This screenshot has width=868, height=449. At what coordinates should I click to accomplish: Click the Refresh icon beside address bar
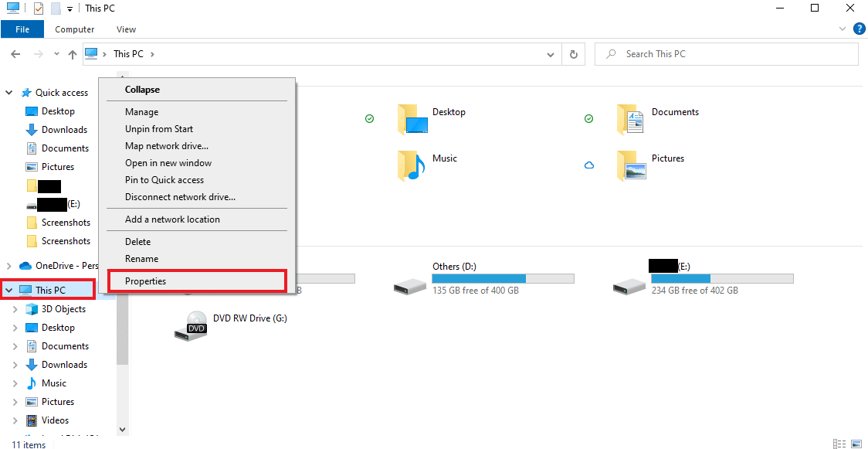(x=574, y=54)
